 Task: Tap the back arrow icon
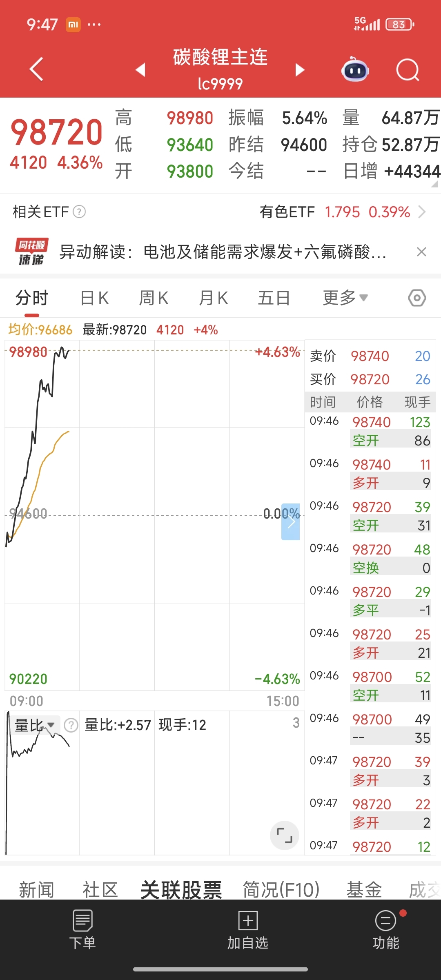point(37,69)
